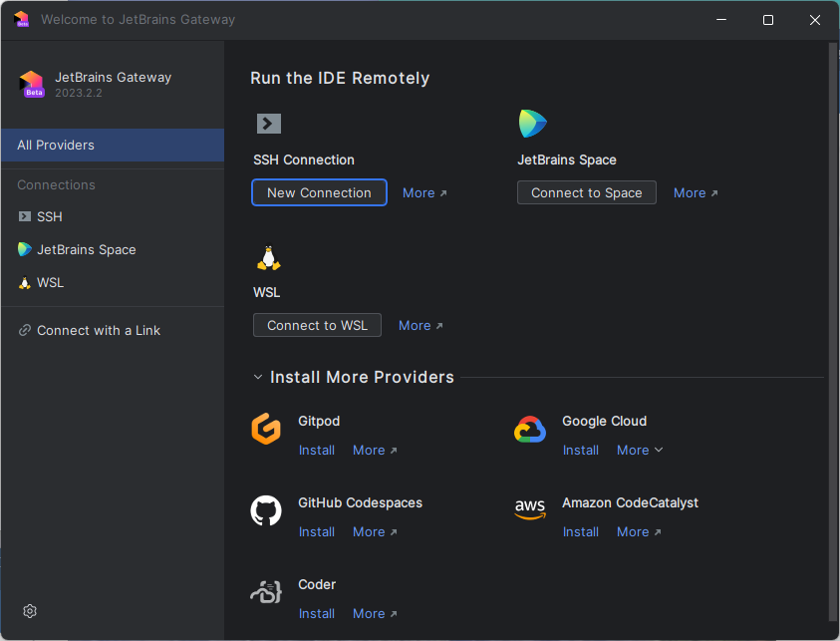Viewport: 840px width, 641px height.
Task: Open More link for SSH Connection
Action: pos(424,193)
